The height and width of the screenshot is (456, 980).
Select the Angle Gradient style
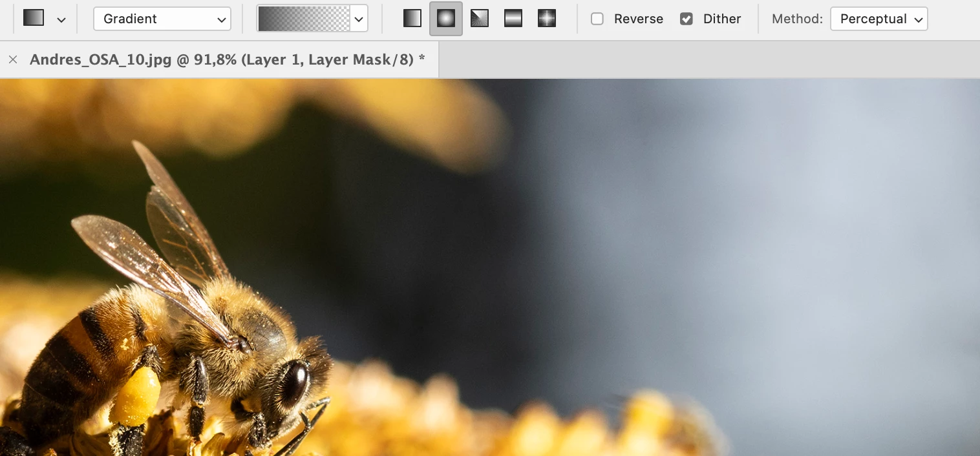[480, 19]
